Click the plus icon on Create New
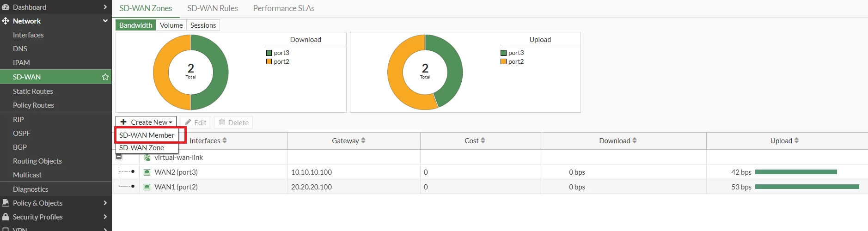The width and height of the screenshot is (868, 231). pyautogui.click(x=123, y=122)
